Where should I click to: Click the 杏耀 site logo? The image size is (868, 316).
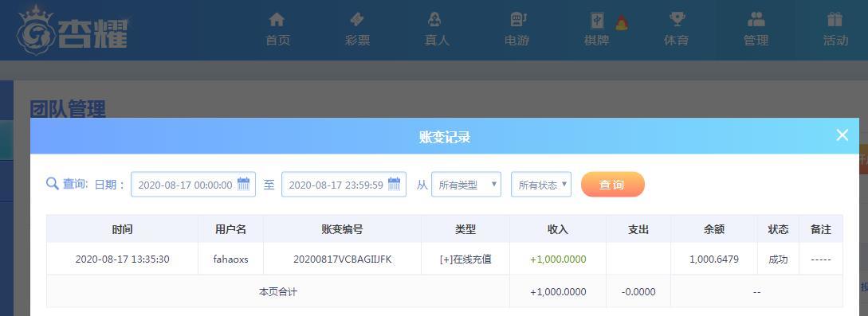click(x=73, y=30)
